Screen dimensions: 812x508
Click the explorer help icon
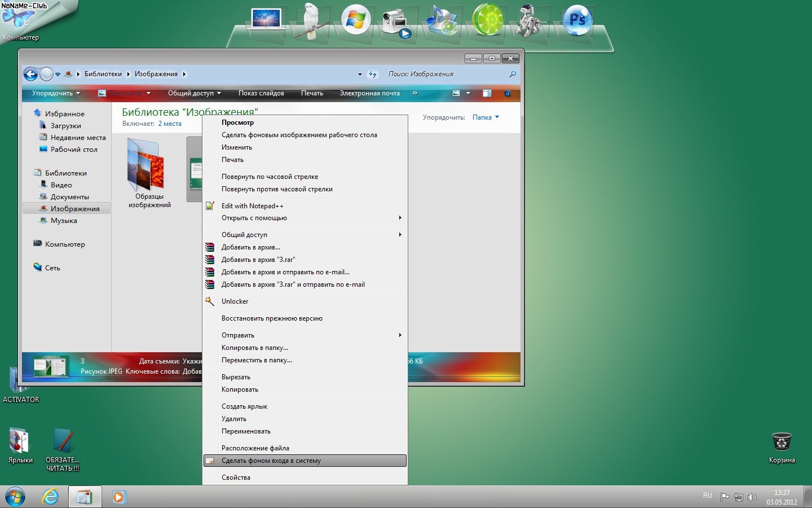pyautogui.click(x=507, y=93)
